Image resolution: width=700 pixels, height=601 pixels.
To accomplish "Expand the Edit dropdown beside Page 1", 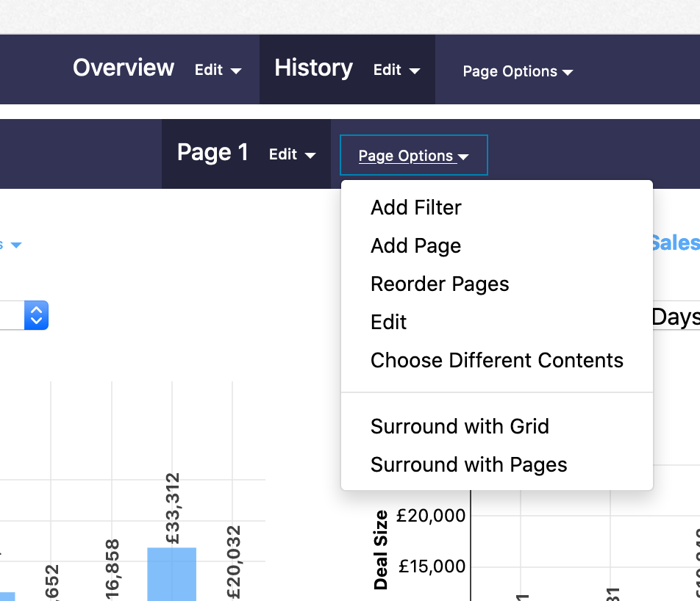I will [x=291, y=154].
